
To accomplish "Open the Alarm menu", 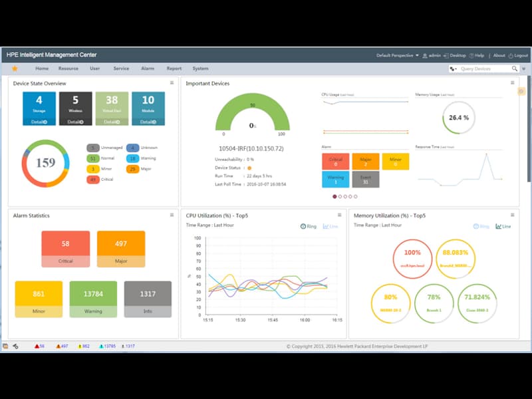I will pyautogui.click(x=148, y=68).
